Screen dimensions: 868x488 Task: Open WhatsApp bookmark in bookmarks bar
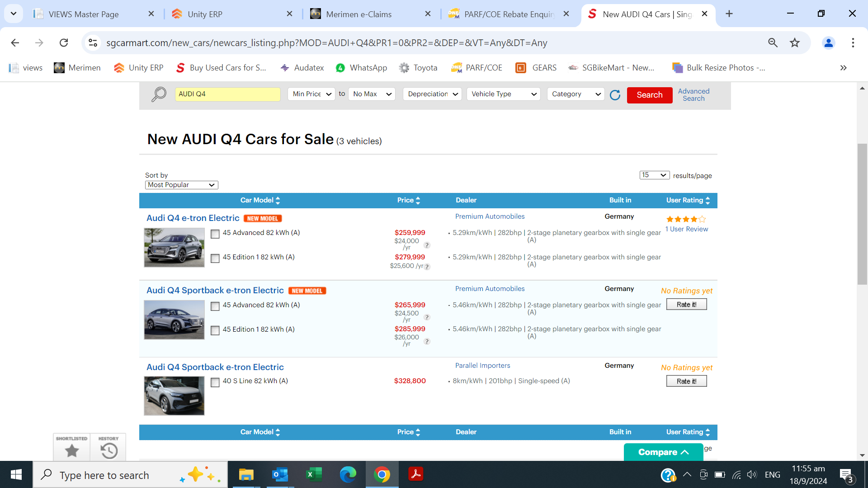[361, 68]
